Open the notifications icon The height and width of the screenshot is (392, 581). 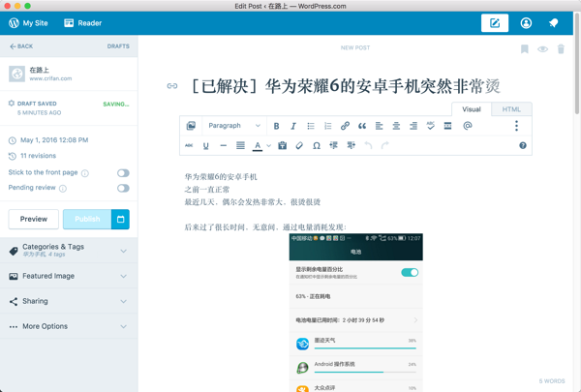pos(554,23)
